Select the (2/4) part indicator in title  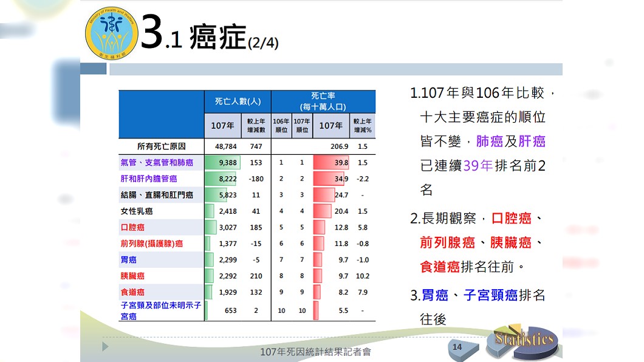tap(263, 43)
